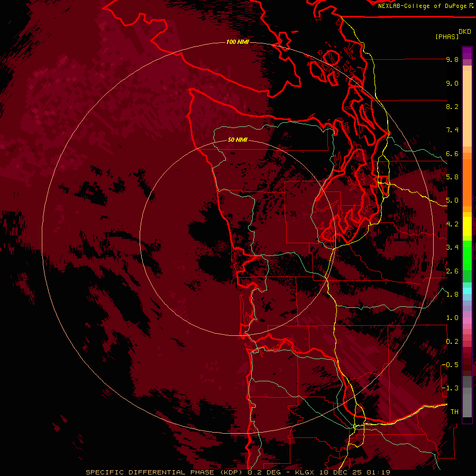Click the KLGX station identifier in caption
The width and height of the screenshot is (476, 476).
click(x=304, y=472)
